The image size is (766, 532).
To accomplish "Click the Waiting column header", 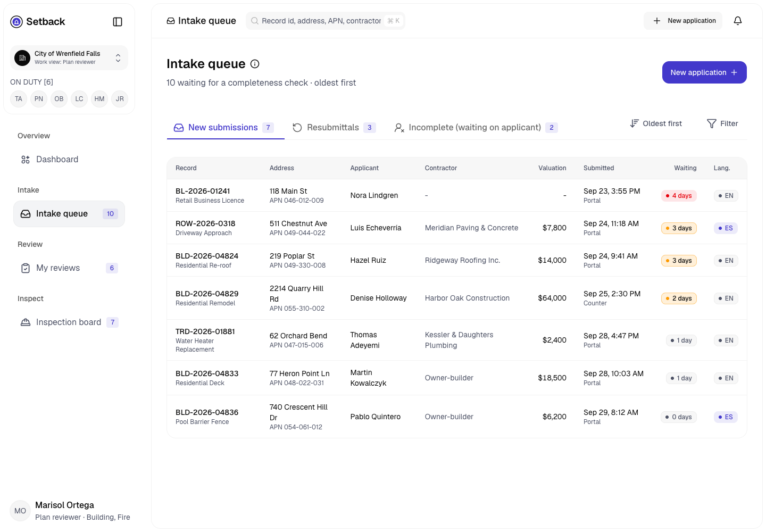I will point(685,168).
